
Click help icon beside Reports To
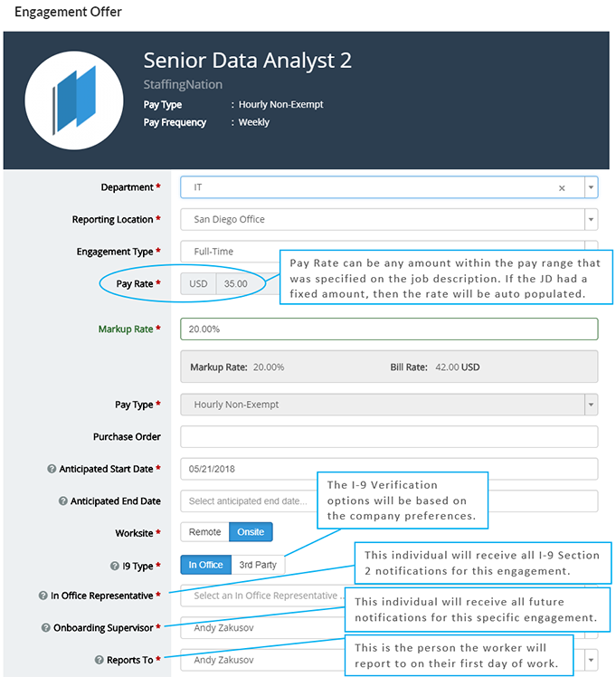pyautogui.click(x=100, y=660)
